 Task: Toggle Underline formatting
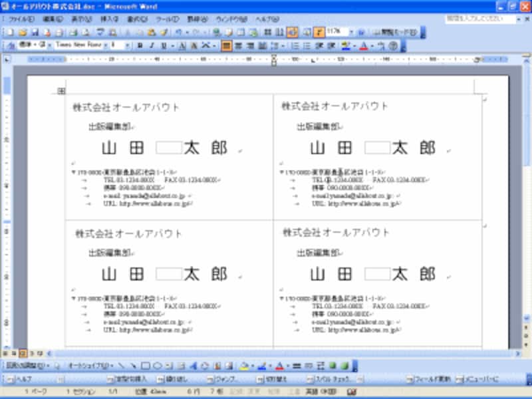click(x=164, y=45)
